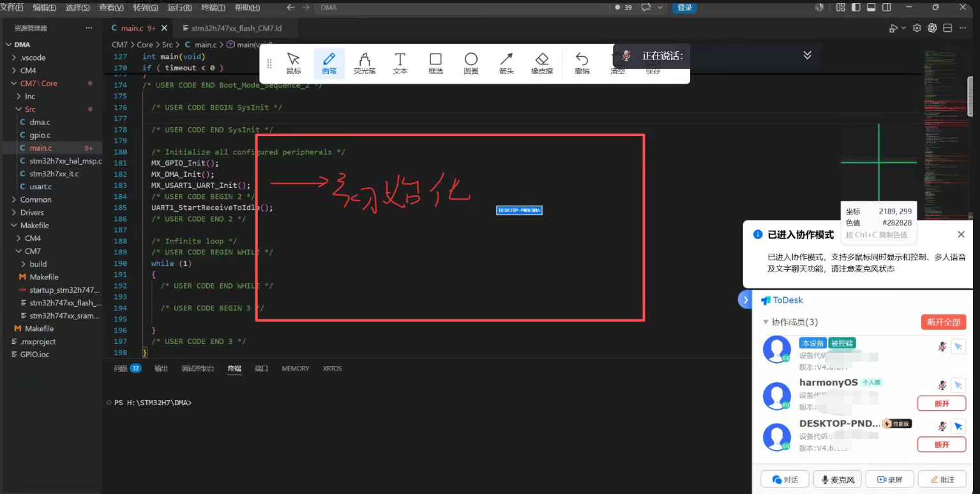Expand the Drivers folder
This screenshot has width=980, height=494.
pos(32,212)
